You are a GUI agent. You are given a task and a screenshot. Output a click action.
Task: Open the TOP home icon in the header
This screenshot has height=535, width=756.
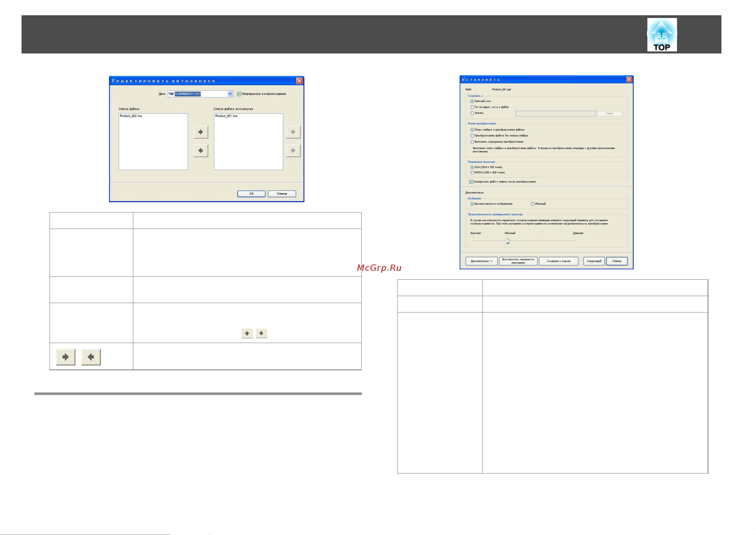[662, 35]
